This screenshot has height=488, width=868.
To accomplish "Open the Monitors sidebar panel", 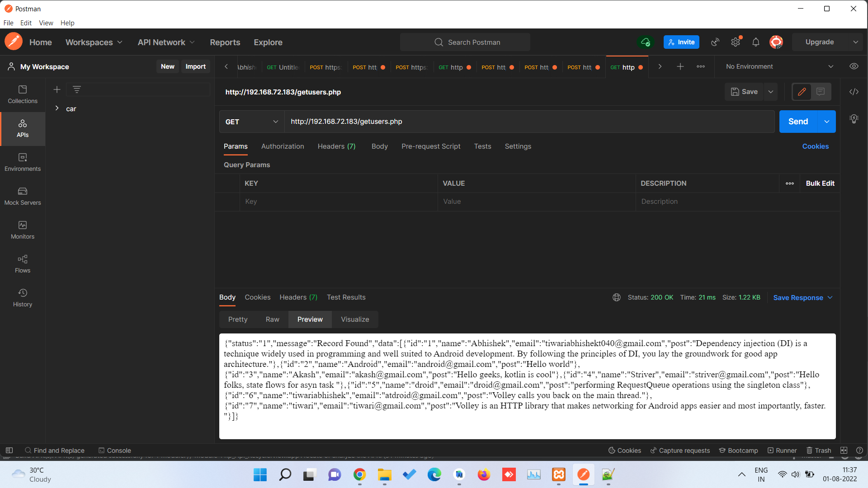I will pos(23,230).
